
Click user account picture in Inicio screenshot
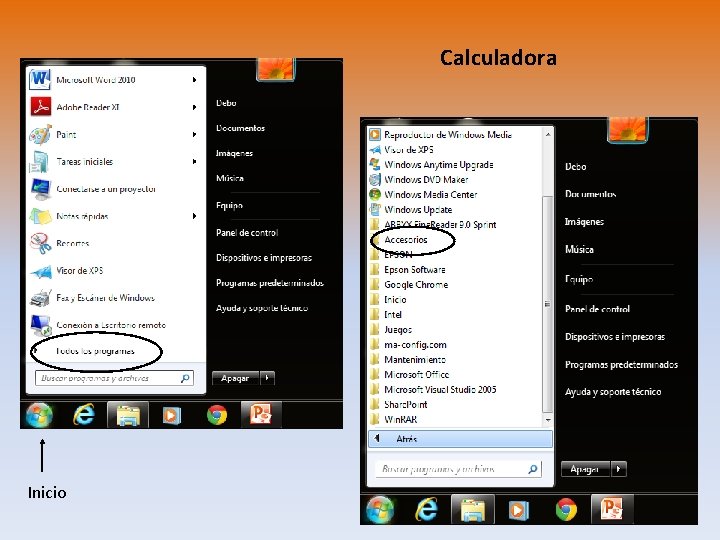click(x=276, y=70)
